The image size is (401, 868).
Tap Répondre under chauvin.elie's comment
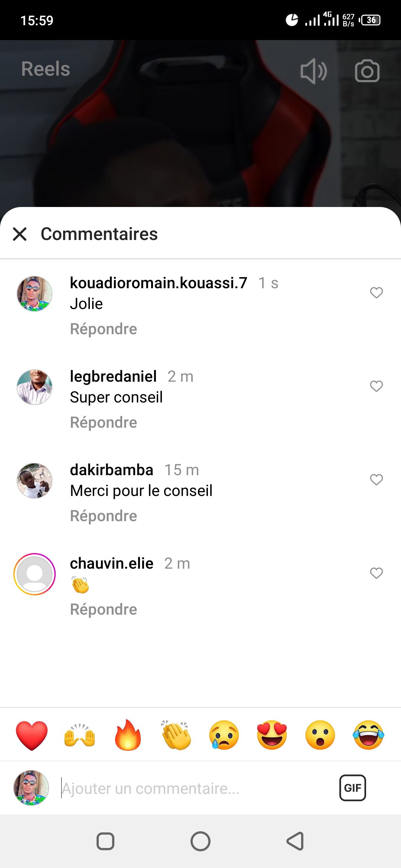tap(104, 609)
